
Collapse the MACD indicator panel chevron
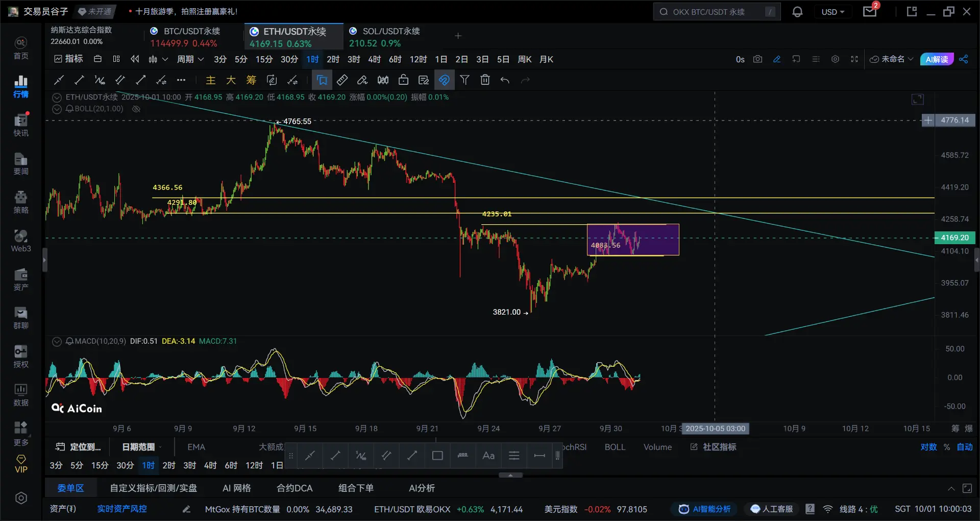click(57, 341)
